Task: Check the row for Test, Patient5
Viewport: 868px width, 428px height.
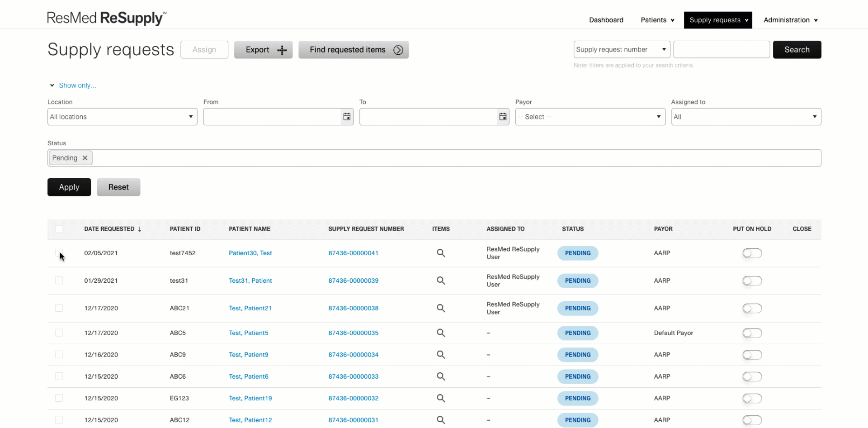Action: coord(59,333)
